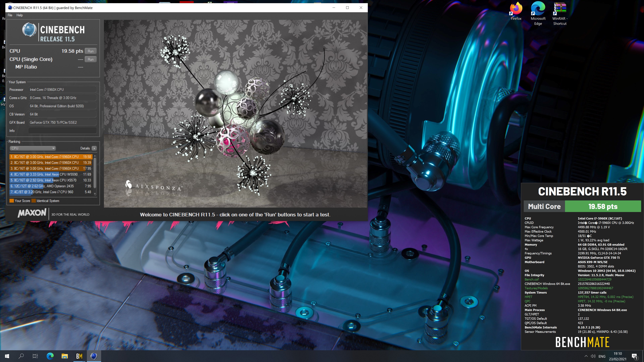Image resolution: width=644 pixels, height=362 pixels.
Task: Open the Firefox desktop shortcut
Action: click(x=516, y=11)
